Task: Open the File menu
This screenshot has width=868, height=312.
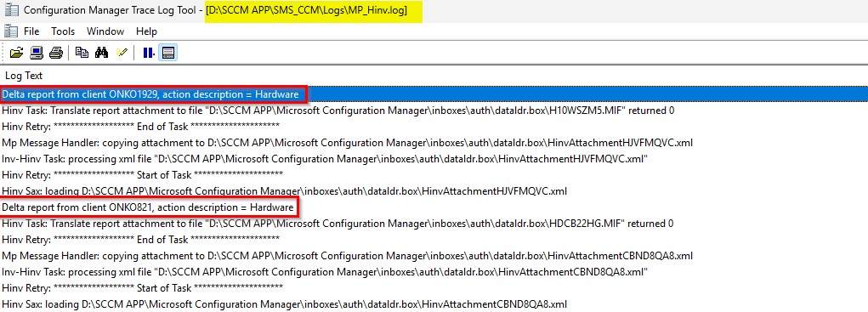Action: click(31, 31)
